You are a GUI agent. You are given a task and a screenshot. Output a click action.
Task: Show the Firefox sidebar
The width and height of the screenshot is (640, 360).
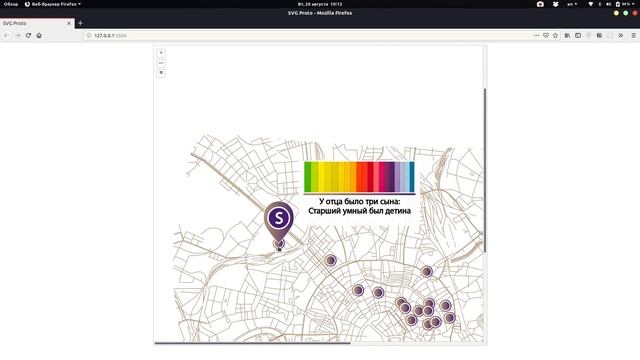[578, 36]
